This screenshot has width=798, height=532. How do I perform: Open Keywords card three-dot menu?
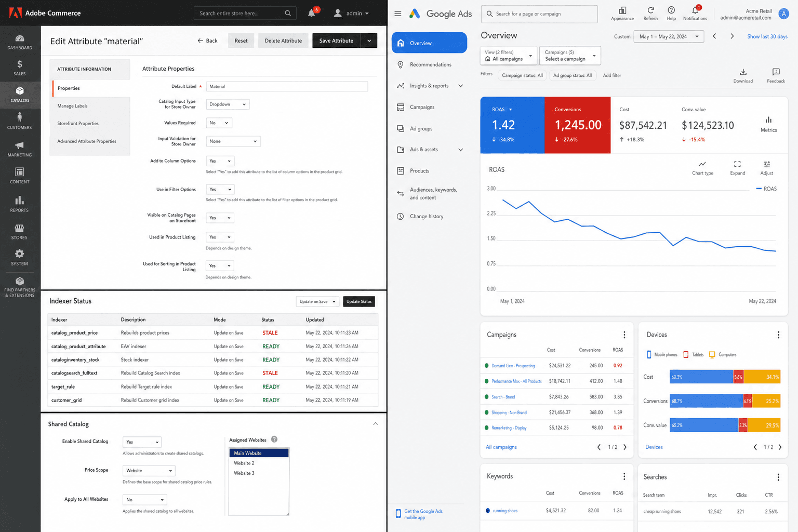pyautogui.click(x=624, y=476)
